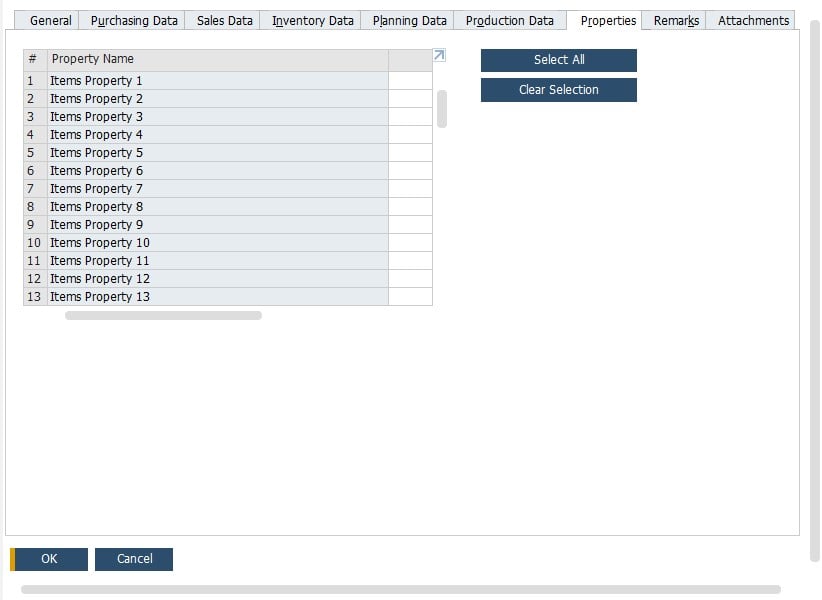Go to the Attachments tab
The image size is (822, 600).
click(x=752, y=19)
